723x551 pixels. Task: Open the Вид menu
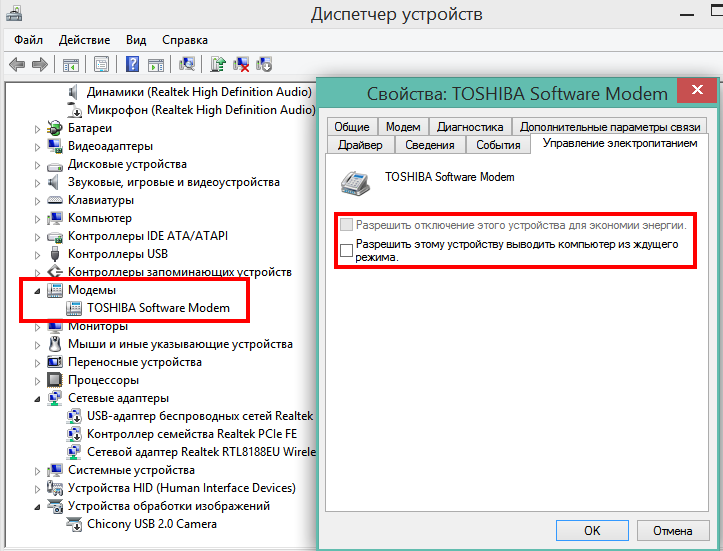[136, 40]
